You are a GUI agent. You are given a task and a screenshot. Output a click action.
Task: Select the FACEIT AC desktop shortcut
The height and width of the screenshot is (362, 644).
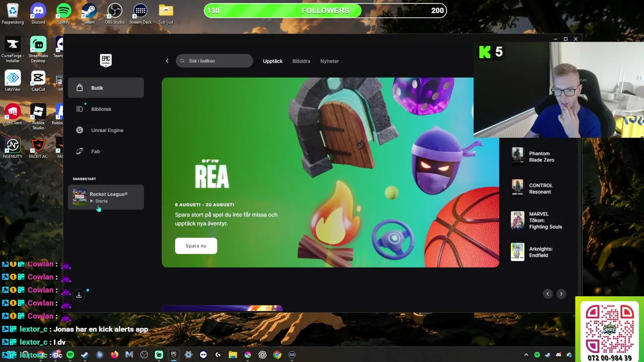38,148
